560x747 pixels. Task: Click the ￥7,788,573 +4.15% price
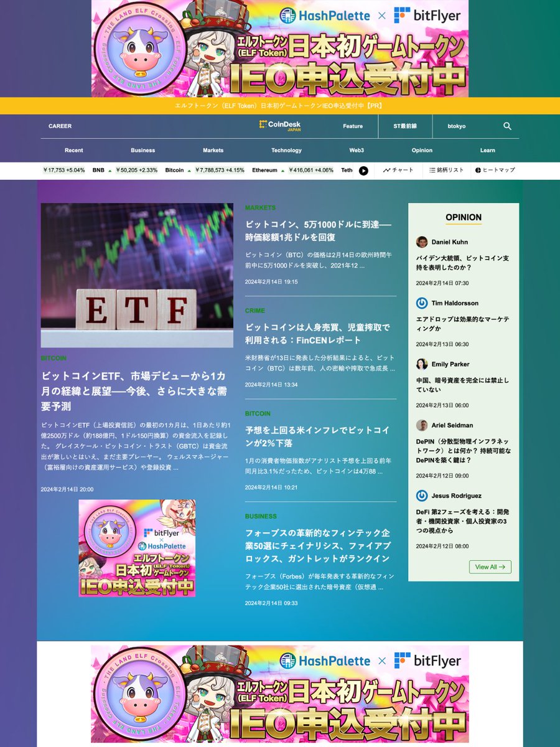[x=220, y=170]
